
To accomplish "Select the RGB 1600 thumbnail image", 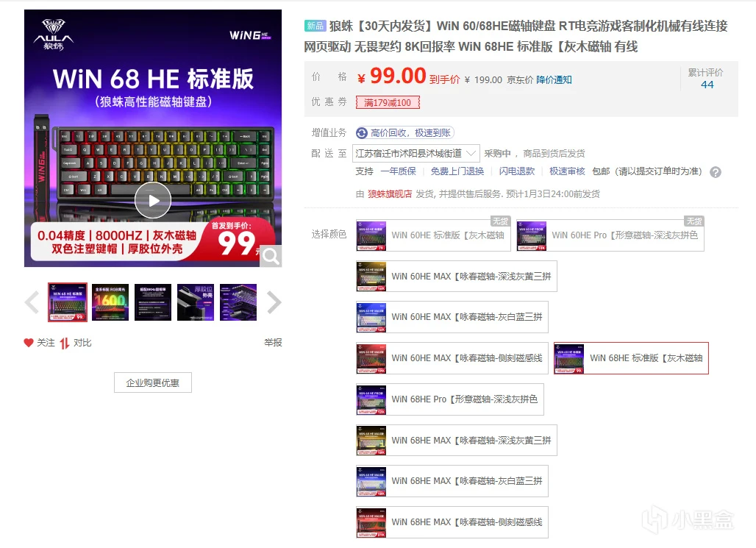I will [110, 302].
